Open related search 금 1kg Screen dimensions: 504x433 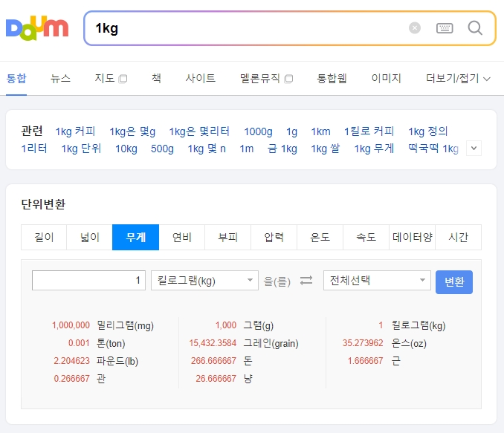tap(282, 149)
